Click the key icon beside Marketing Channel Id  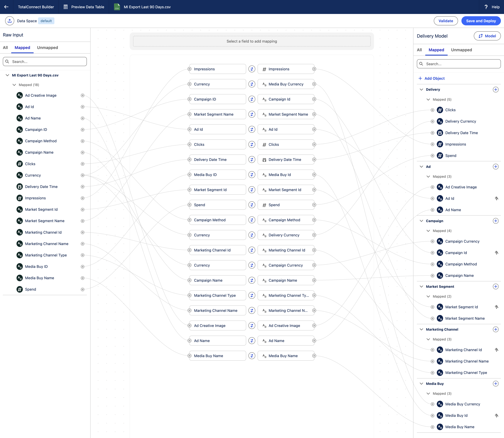497,350
